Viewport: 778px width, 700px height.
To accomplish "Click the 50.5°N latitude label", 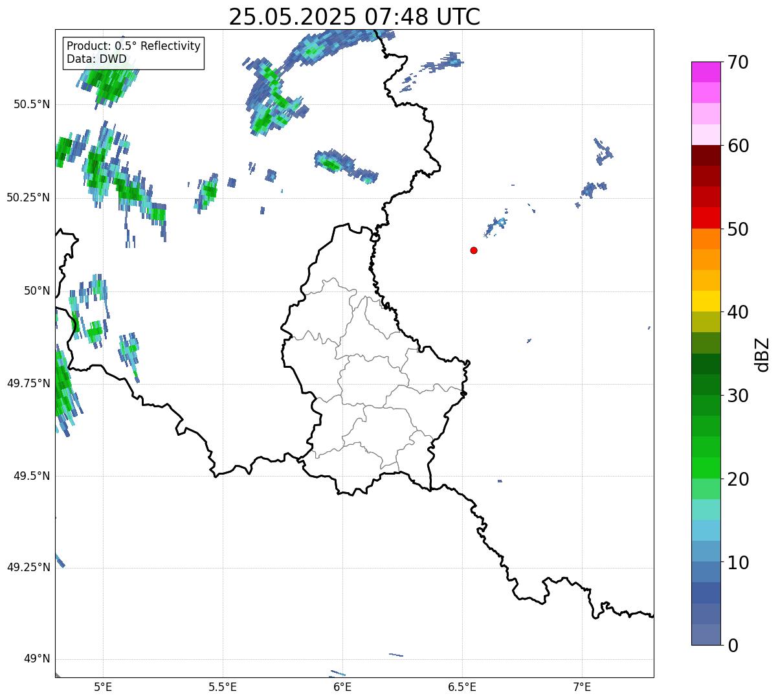I will pyautogui.click(x=32, y=104).
